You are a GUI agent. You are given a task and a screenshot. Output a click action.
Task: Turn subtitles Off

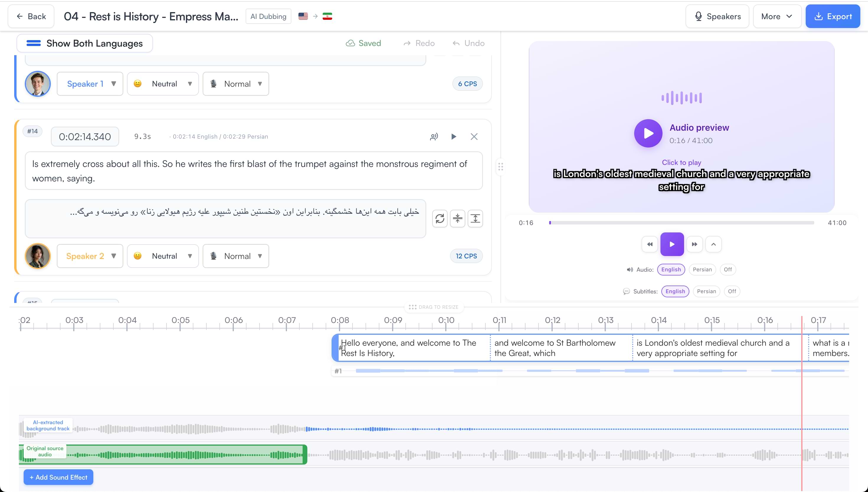point(732,291)
